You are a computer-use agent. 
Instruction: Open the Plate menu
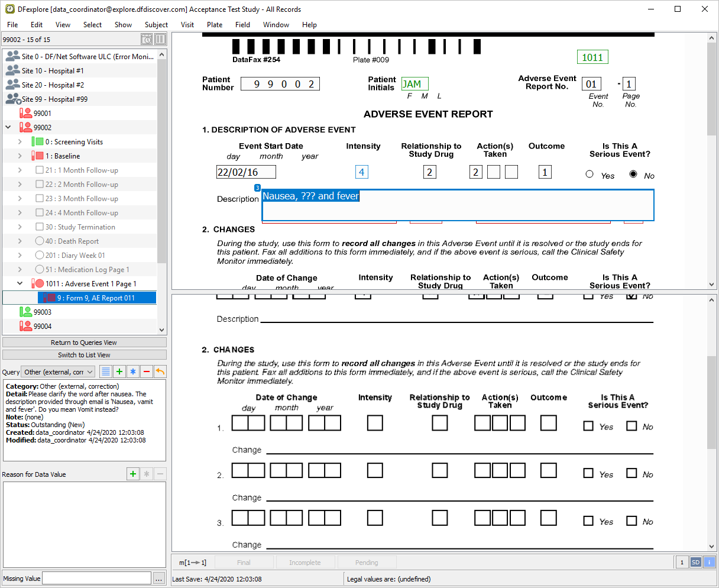[x=215, y=25]
